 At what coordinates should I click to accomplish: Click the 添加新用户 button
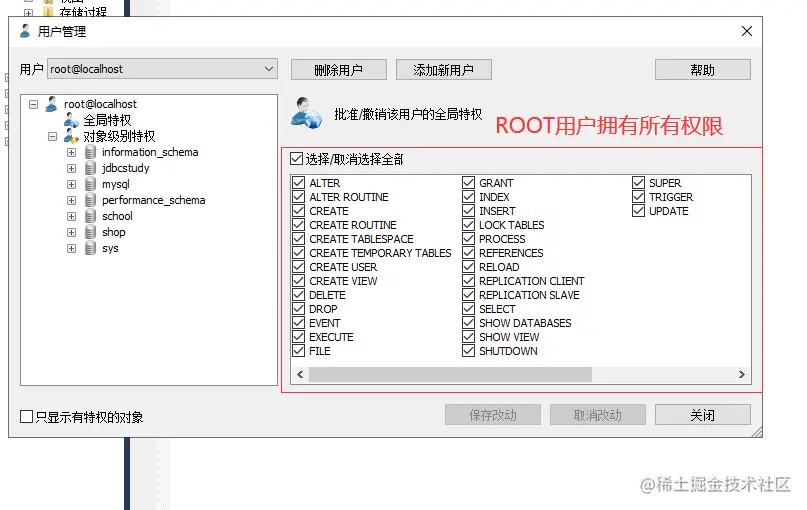(444, 69)
